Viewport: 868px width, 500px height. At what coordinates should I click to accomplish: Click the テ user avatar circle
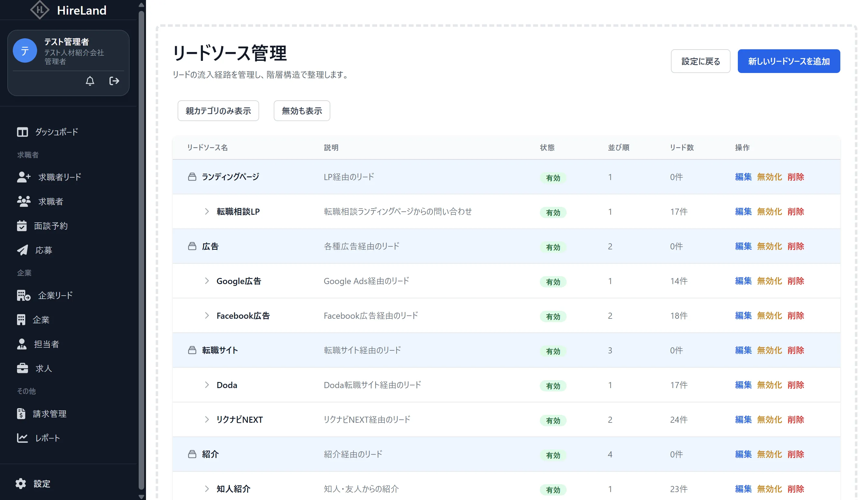[25, 50]
